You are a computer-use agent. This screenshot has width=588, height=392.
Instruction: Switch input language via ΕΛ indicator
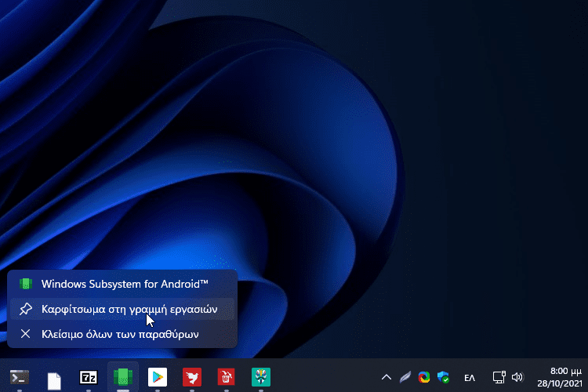pyautogui.click(x=470, y=377)
